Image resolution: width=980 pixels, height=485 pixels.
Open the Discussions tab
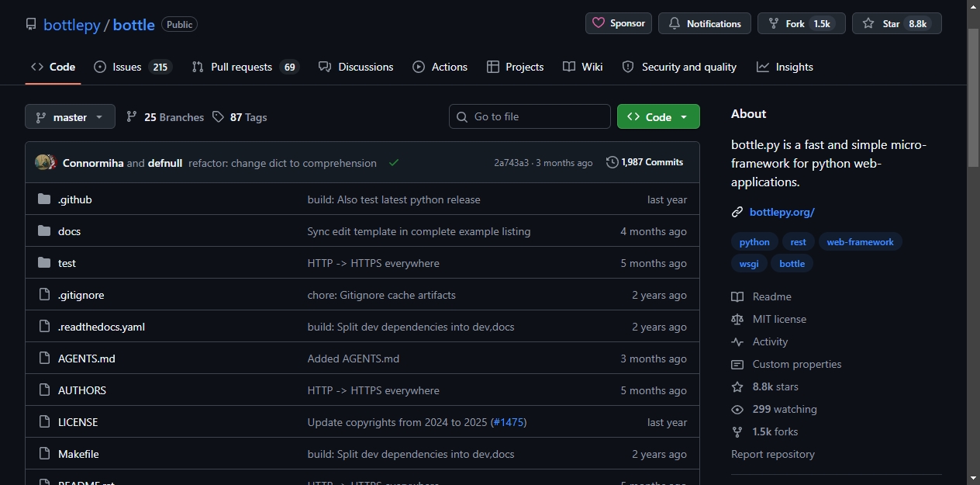pyautogui.click(x=356, y=67)
